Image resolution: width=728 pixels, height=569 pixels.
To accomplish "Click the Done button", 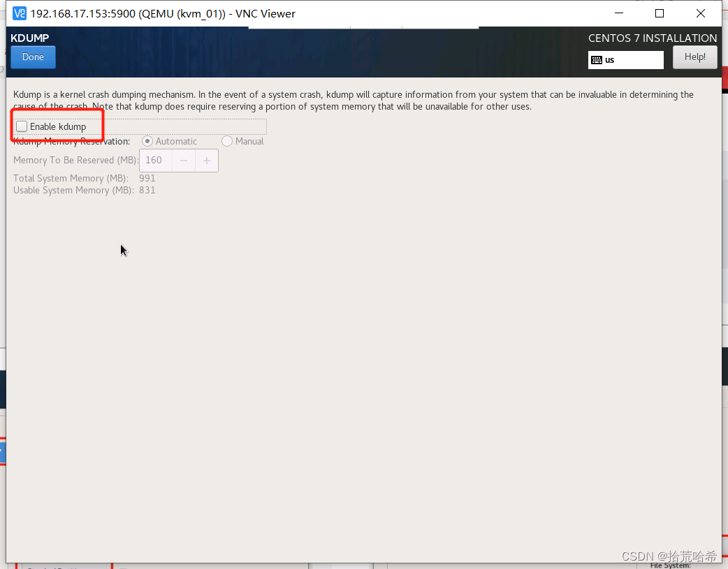I will coord(32,57).
